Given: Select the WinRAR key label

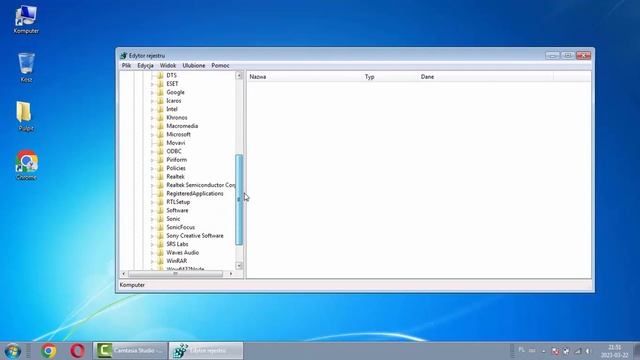Looking at the screenshot, I should pyautogui.click(x=176, y=261).
